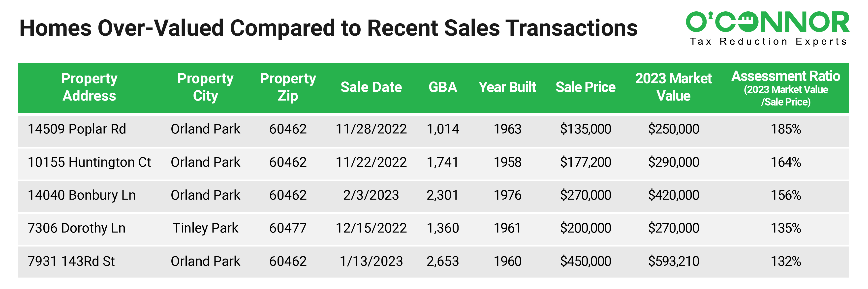Screen dimensions: 868x289
Task: Click the Property Zip column header
Action: [x=288, y=87]
